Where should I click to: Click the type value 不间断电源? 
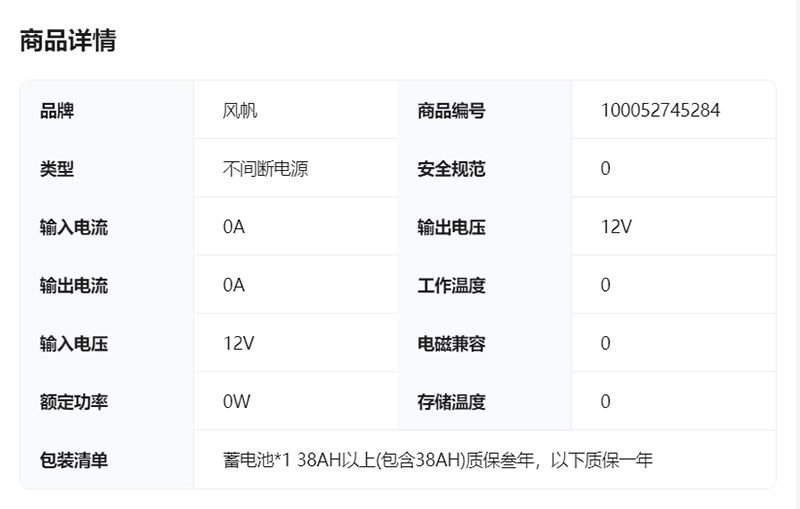click(x=265, y=169)
